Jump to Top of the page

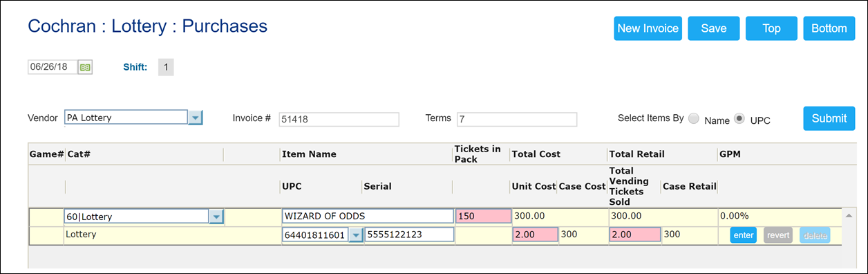771,28
